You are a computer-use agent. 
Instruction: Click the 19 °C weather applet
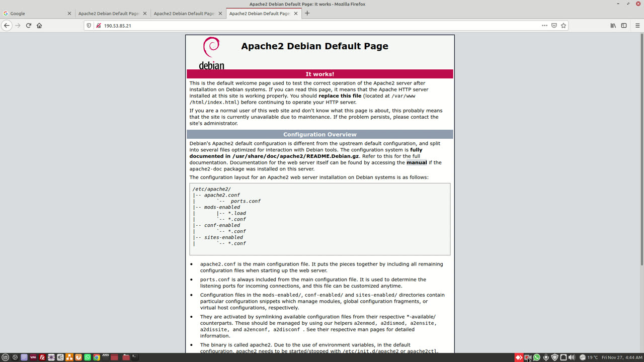(589, 357)
